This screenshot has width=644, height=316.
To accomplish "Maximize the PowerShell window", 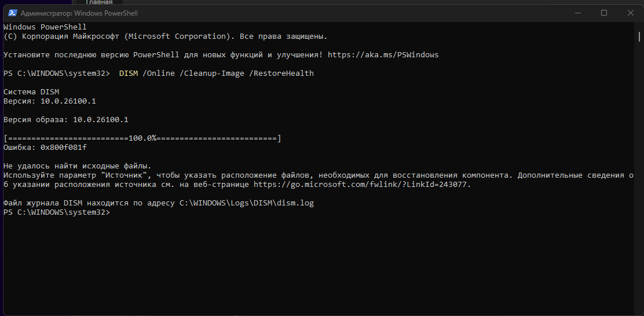I will click(603, 13).
